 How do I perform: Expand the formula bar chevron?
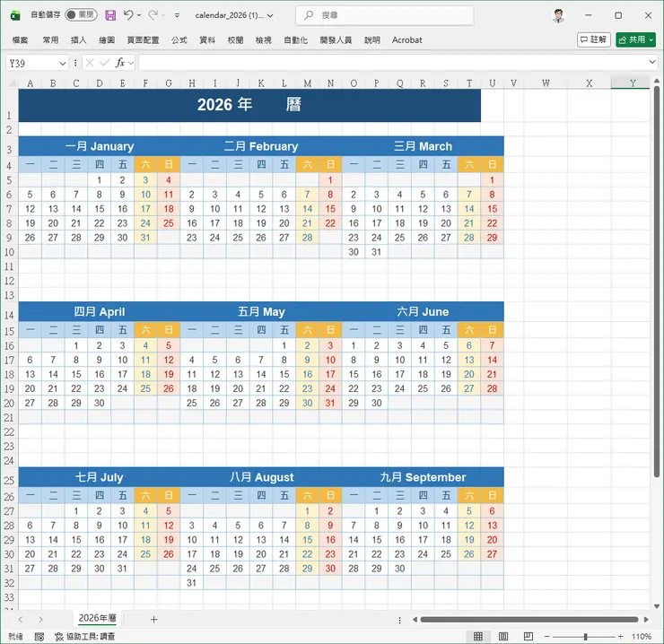(651, 62)
